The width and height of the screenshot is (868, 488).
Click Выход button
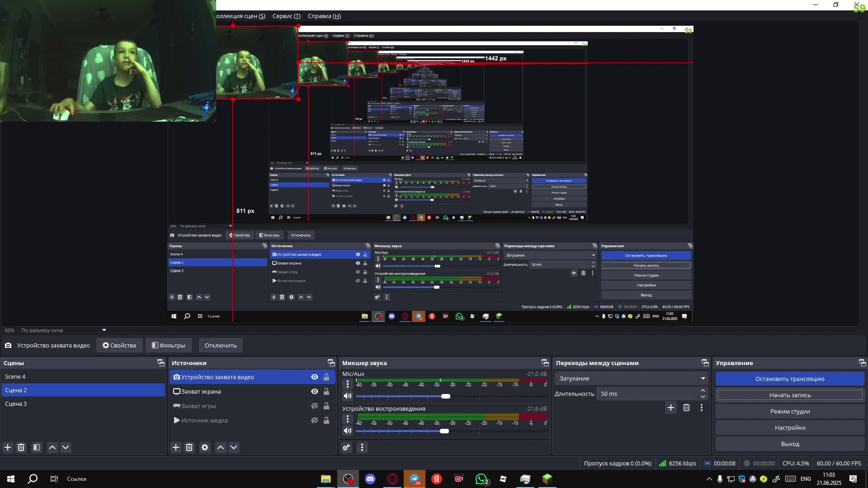point(790,444)
